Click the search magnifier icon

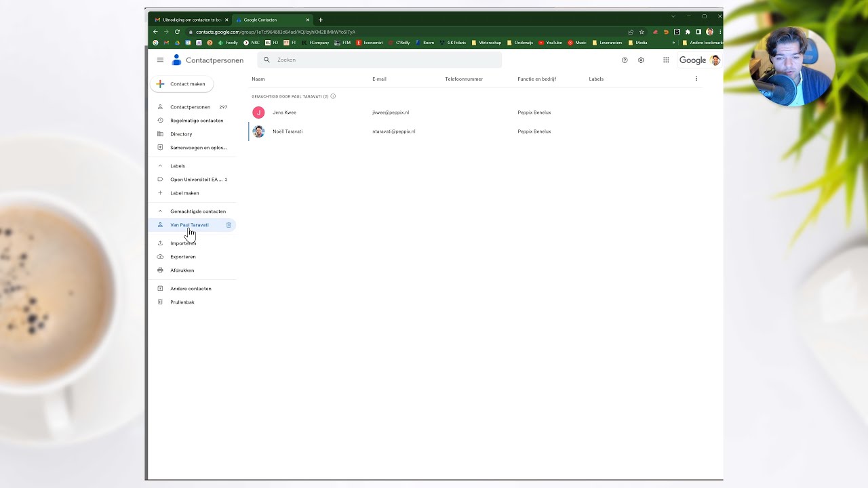267,60
